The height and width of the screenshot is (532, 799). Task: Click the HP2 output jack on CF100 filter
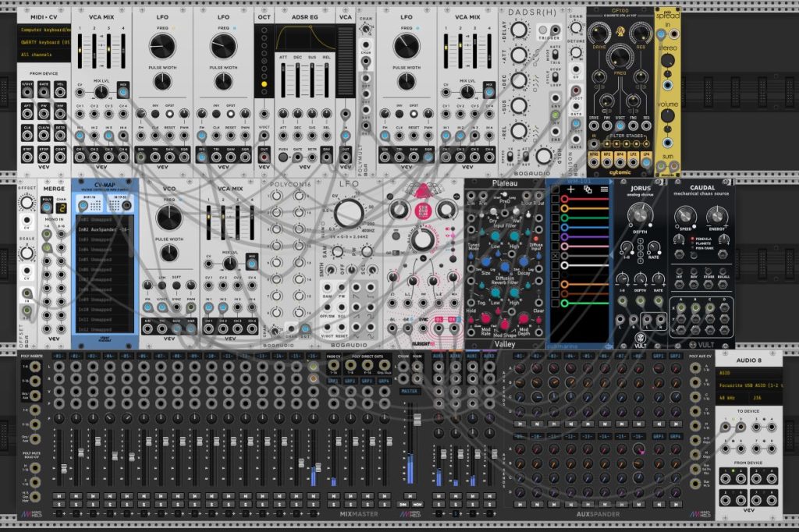607,162
